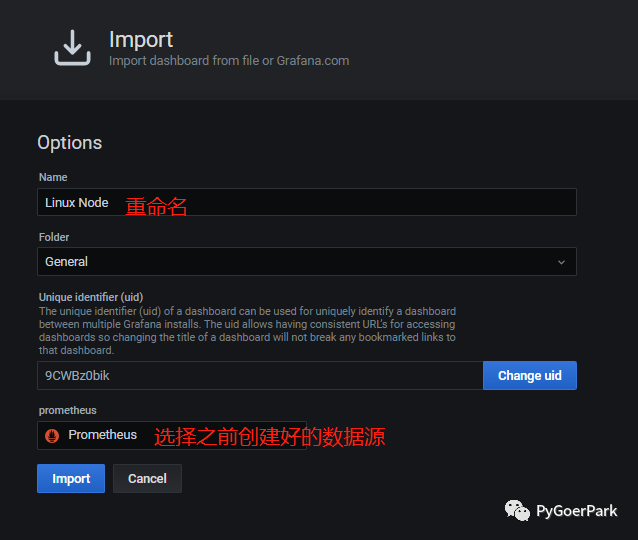This screenshot has width=638, height=540.
Task: Click the uid description paragraph text
Action: click(247, 331)
